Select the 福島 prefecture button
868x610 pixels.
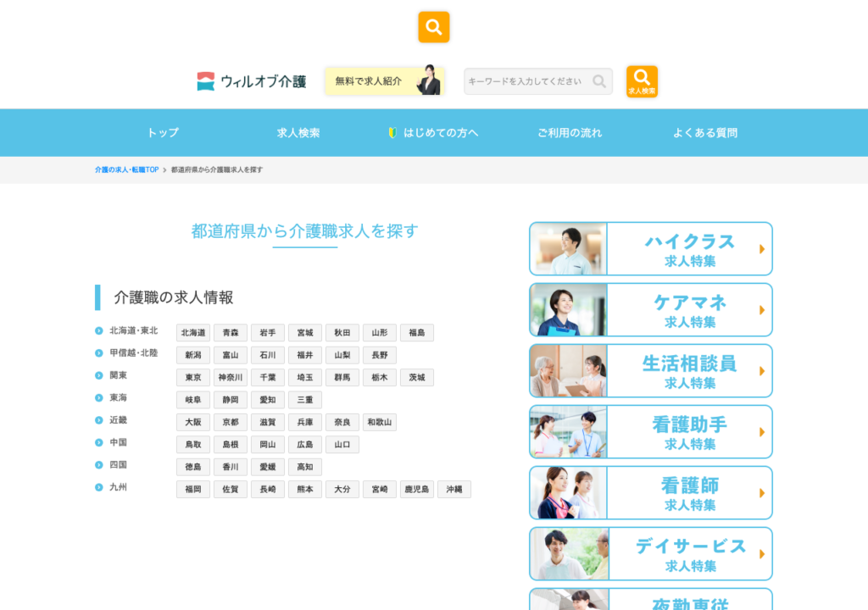point(417,333)
